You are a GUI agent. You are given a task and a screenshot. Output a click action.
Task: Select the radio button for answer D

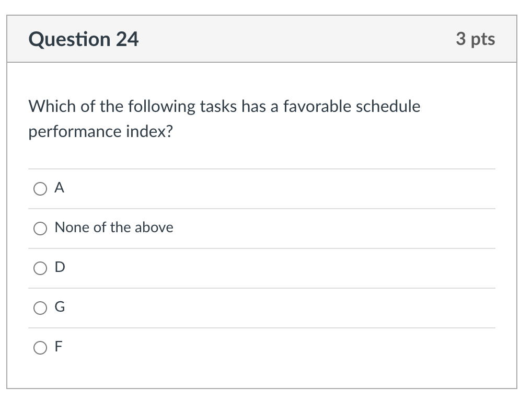click(x=40, y=268)
